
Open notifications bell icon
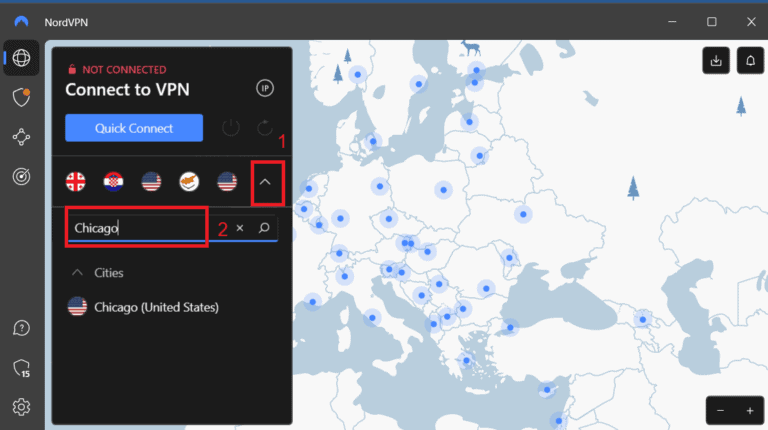tap(750, 61)
